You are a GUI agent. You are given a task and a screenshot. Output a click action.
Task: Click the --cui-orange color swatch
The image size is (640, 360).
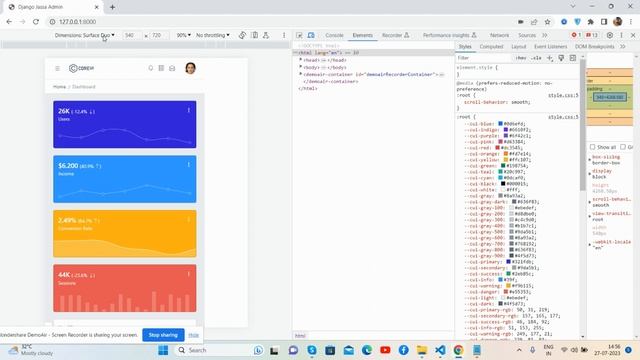point(506,154)
